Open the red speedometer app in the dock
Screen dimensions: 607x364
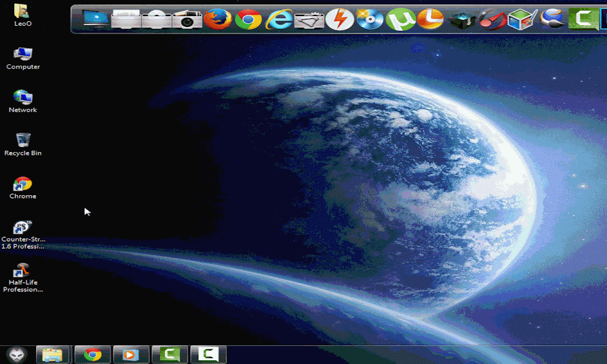tap(492, 19)
